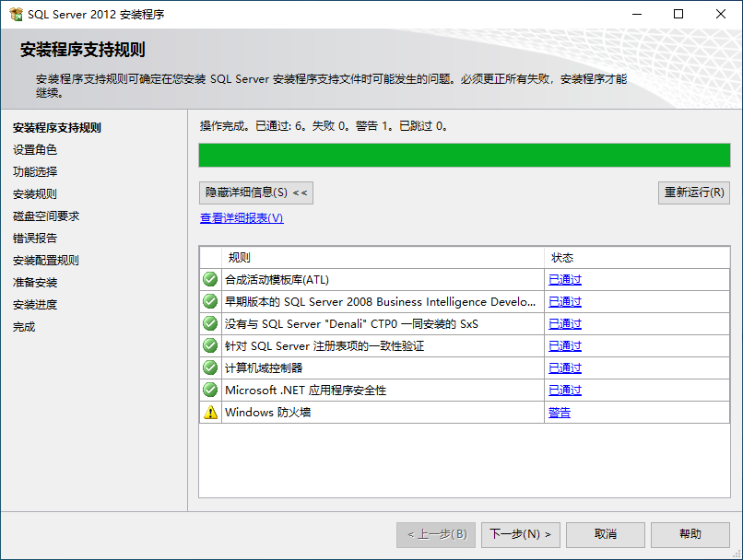Open help with 帮助 button
The width and height of the screenshot is (743, 560).
coord(690,535)
